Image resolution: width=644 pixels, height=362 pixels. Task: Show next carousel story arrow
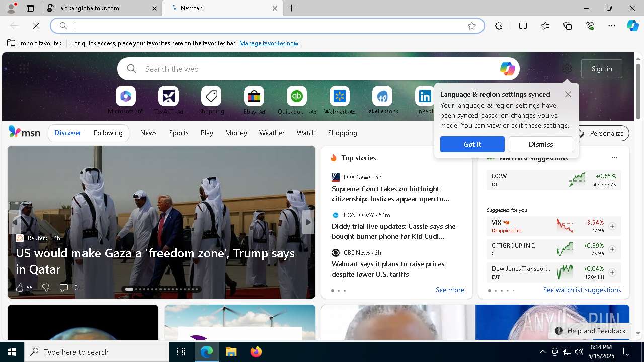(x=308, y=222)
